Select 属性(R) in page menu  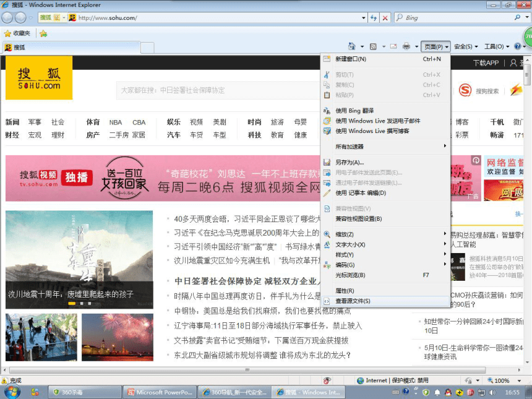click(386, 290)
